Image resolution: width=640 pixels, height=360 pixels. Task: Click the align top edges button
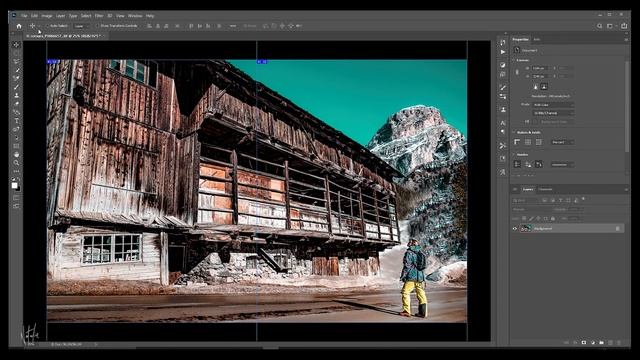(x=191, y=26)
